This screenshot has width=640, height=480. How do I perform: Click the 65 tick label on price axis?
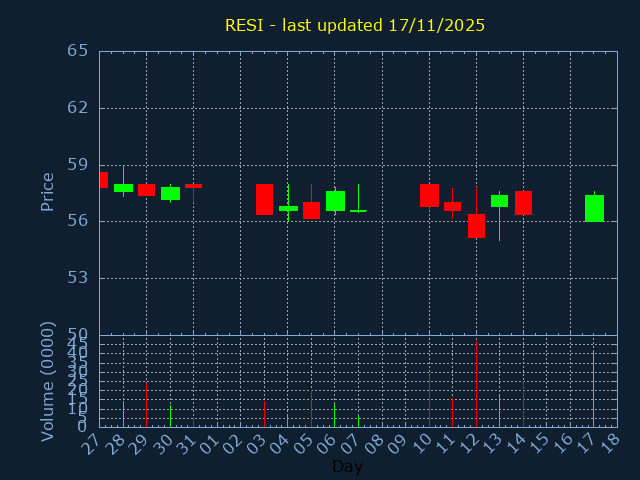[78, 51]
